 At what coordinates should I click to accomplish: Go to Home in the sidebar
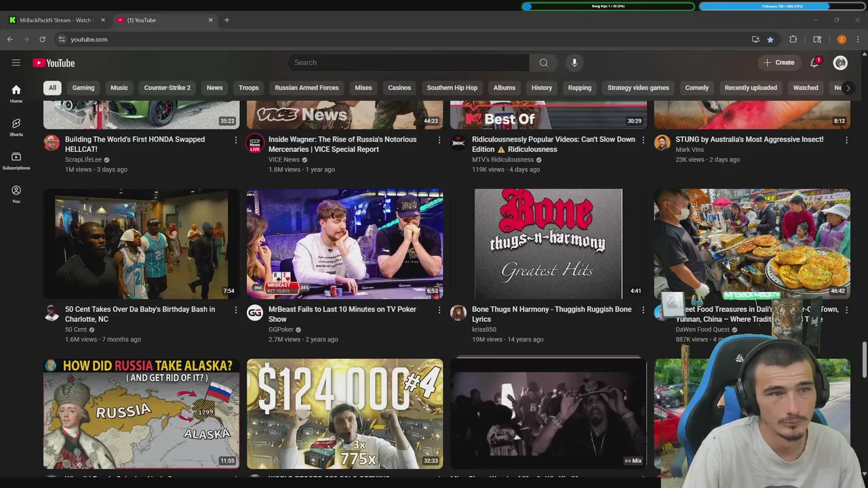click(x=16, y=94)
